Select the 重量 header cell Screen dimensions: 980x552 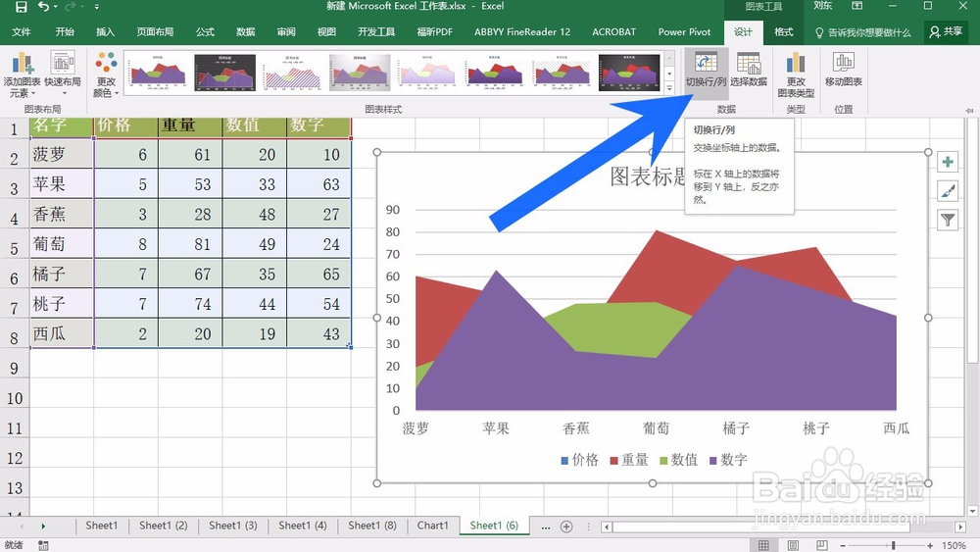point(191,127)
